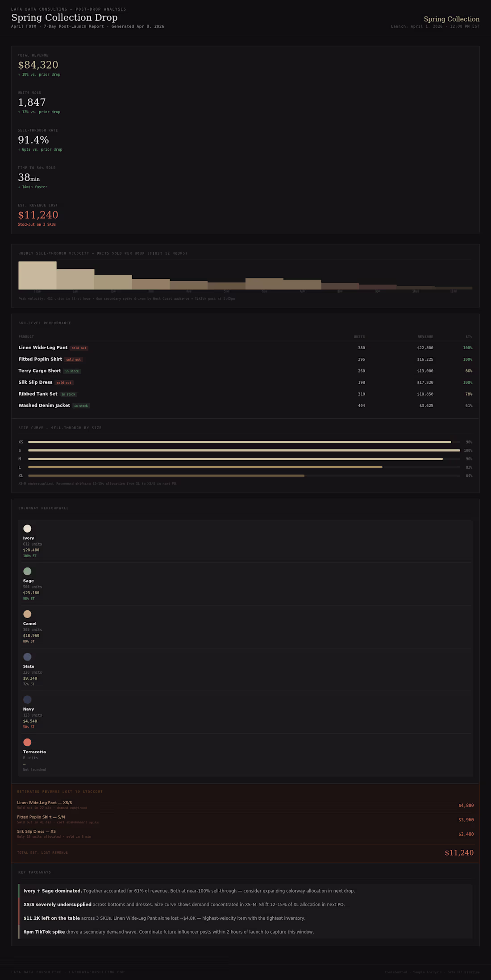Click the Stockout on 3 SKUs note
This screenshot has width=491, height=980.
pos(37,224)
